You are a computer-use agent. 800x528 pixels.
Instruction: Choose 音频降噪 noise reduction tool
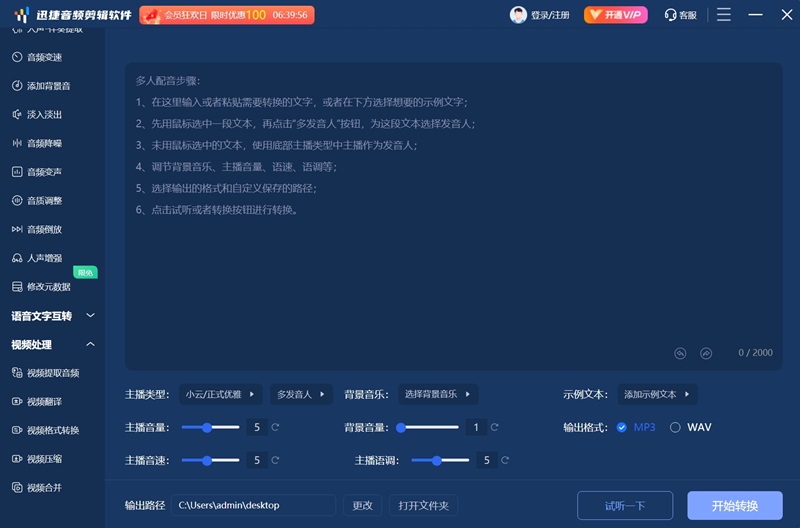44,143
